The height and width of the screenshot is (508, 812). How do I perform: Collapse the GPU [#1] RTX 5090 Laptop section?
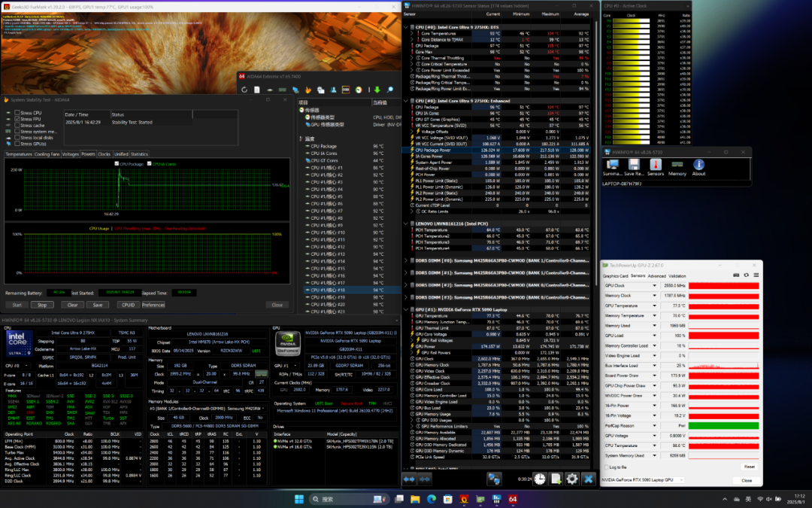pos(406,309)
